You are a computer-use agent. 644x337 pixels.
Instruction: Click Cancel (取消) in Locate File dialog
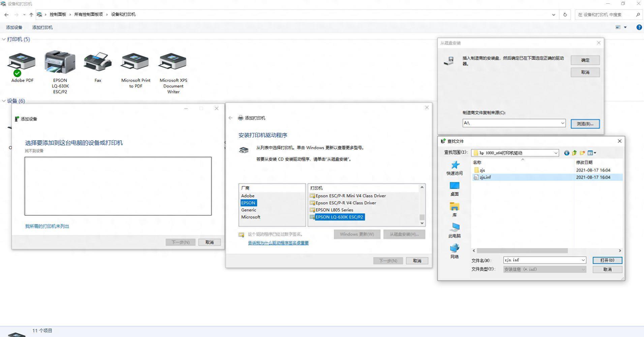click(607, 269)
